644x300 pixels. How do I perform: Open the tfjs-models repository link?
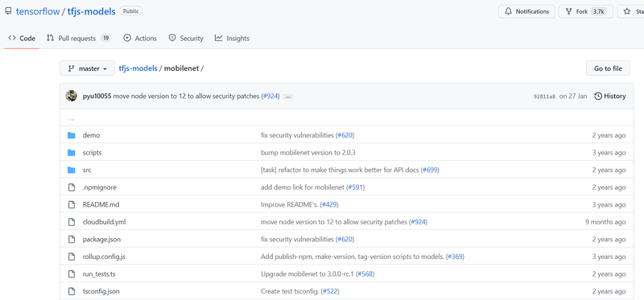click(x=91, y=11)
